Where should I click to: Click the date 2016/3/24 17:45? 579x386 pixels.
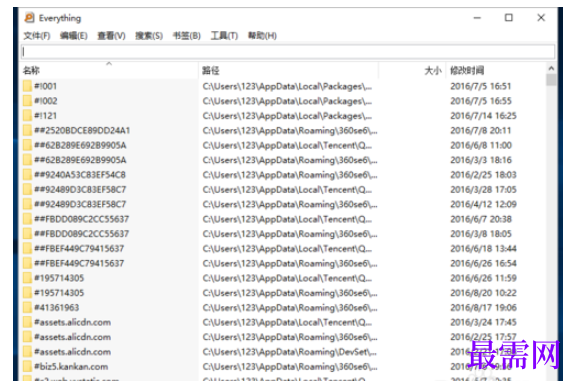coord(483,322)
